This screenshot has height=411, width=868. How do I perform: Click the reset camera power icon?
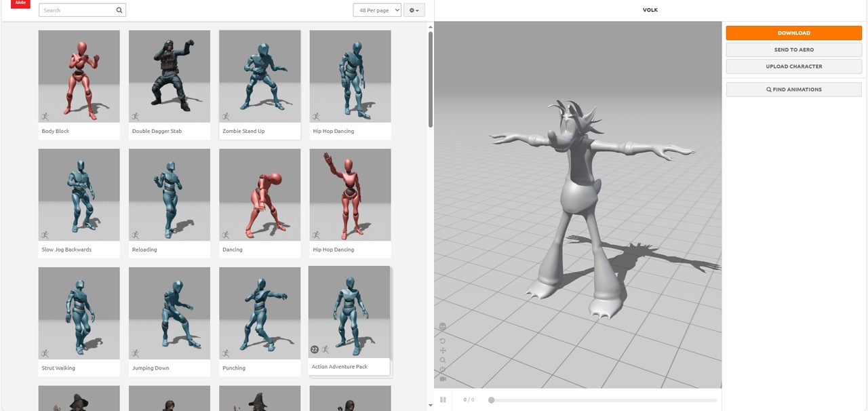click(x=443, y=370)
